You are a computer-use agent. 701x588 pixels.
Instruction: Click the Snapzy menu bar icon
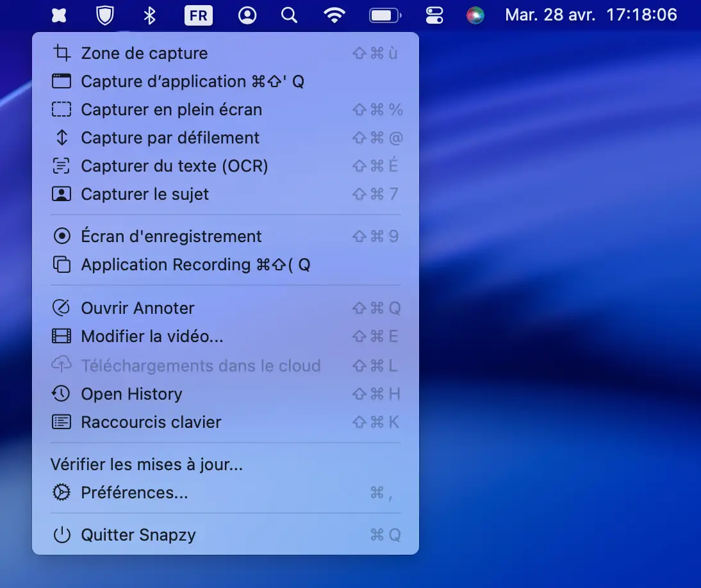[x=59, y=15]
